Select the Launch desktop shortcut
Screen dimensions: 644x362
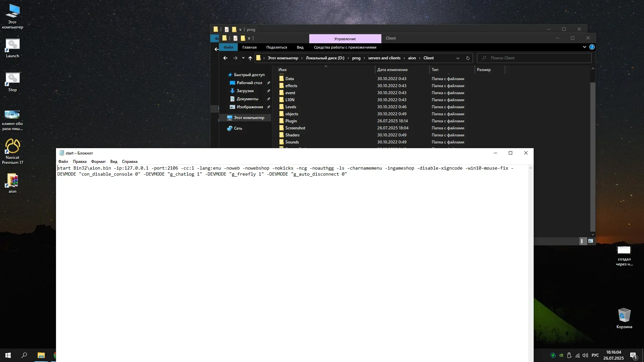[12, 48]
